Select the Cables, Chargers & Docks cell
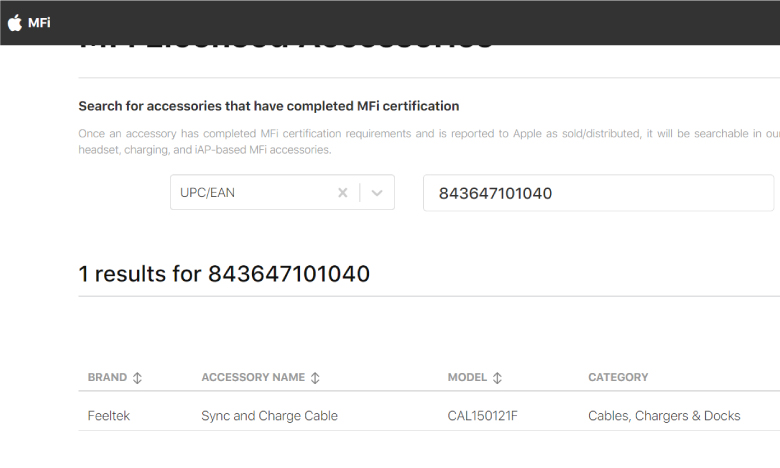Image resolution: width=780 pixels, height=468 pixels. [x=664, y=416]
